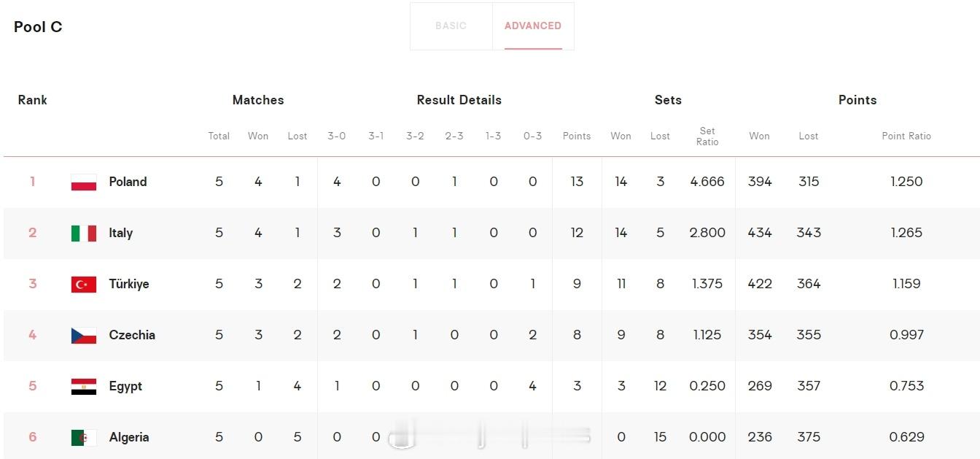This screenshot has height=459, width=980.
Task: Switch to the BASIC tab
Action: pyautogui.click(x=451, y=26)
